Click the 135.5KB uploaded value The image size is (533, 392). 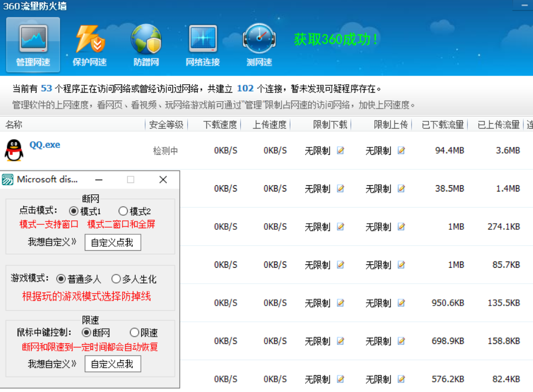(x=504, y=303)
